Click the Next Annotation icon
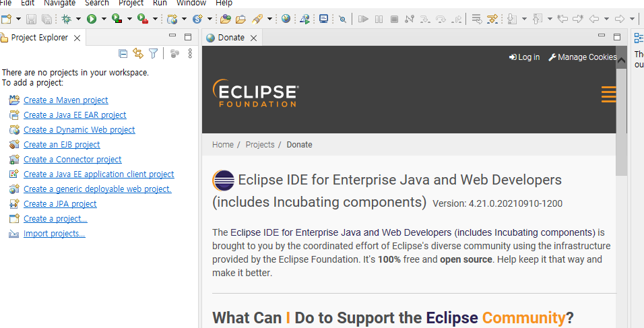Screen dimensions: 644x328 click(x=512, y=19)
